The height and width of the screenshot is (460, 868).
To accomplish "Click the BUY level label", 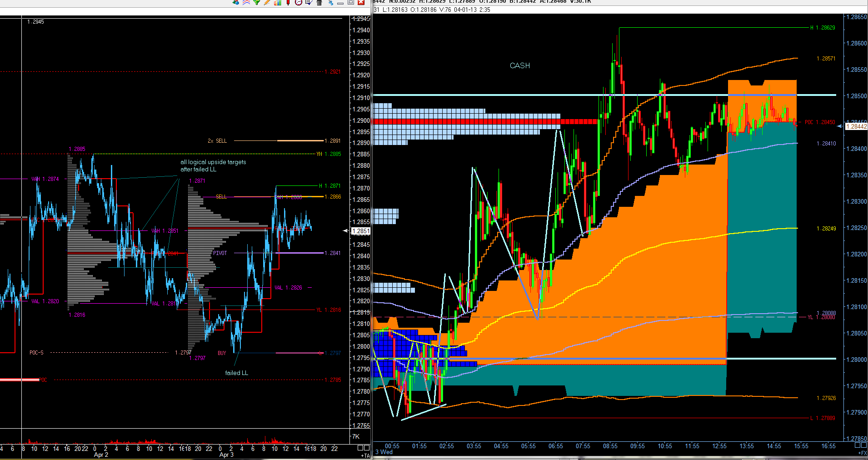I will (x=222, y=353).
